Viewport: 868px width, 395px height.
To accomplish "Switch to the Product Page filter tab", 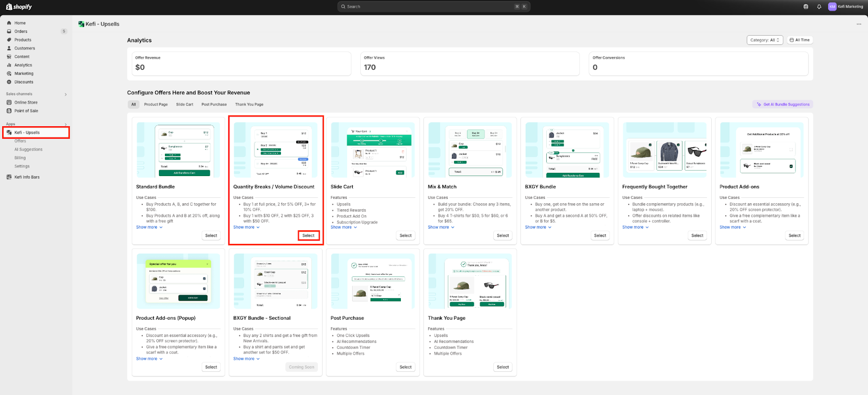I will click(156, 105).
